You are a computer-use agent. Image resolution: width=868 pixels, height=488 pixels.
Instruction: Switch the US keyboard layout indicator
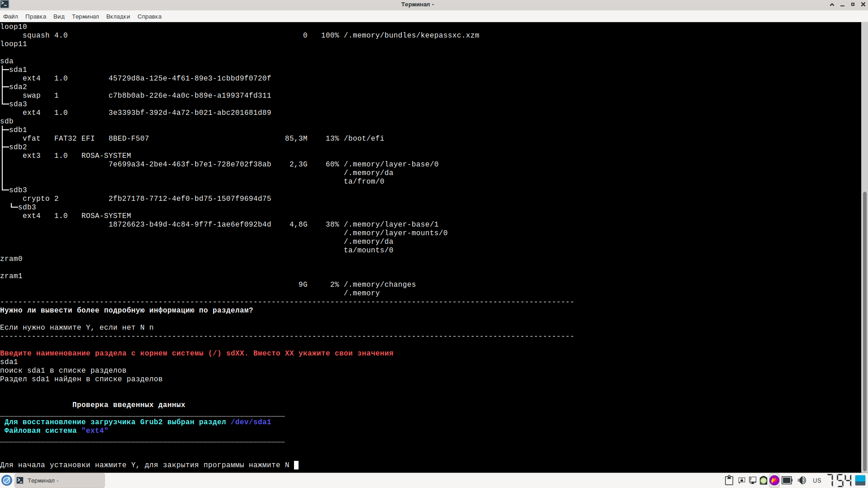pos(817,480)
